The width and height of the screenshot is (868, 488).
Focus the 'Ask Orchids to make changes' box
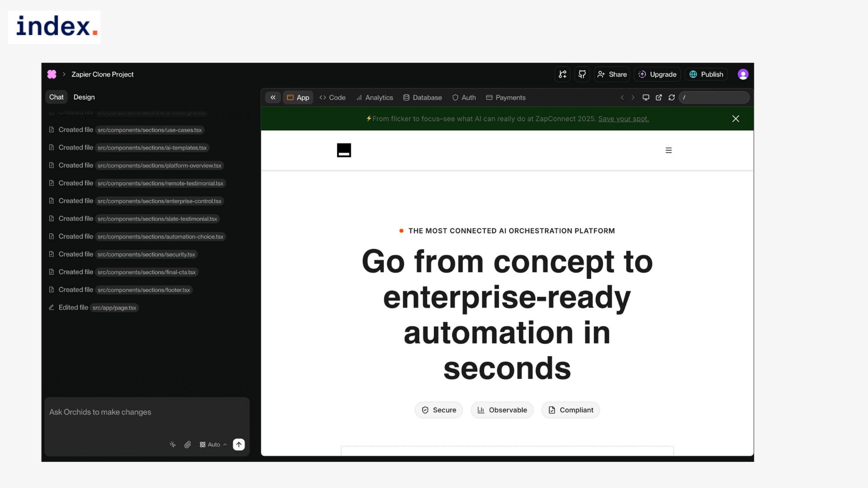(x=147, y=412)
